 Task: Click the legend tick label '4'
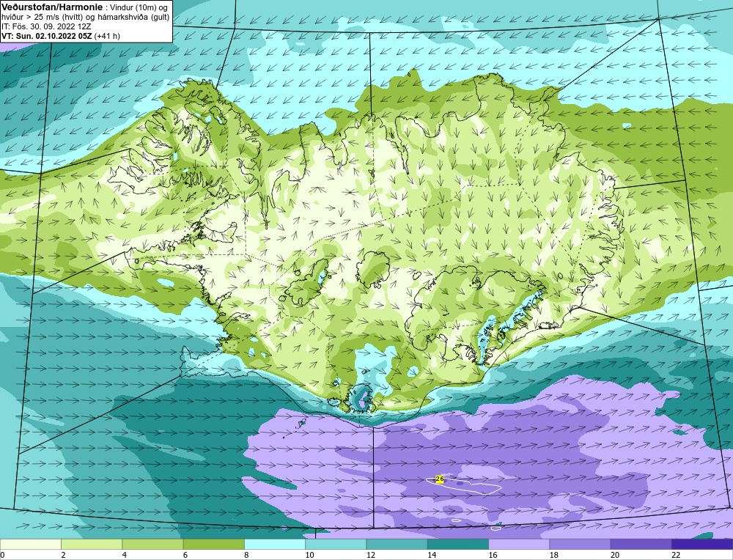coord(125,556)
